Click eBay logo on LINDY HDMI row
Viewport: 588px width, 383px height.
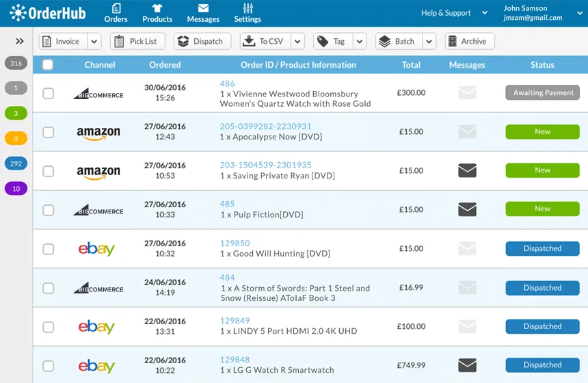point(96,327)
